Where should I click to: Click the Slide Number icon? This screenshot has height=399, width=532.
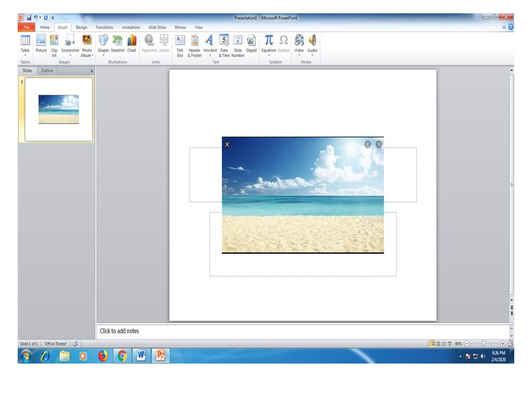(x=238, y=43)
